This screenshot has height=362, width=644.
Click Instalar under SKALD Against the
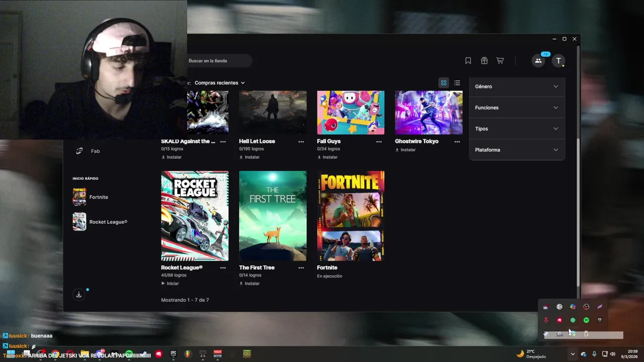[172, 157]
